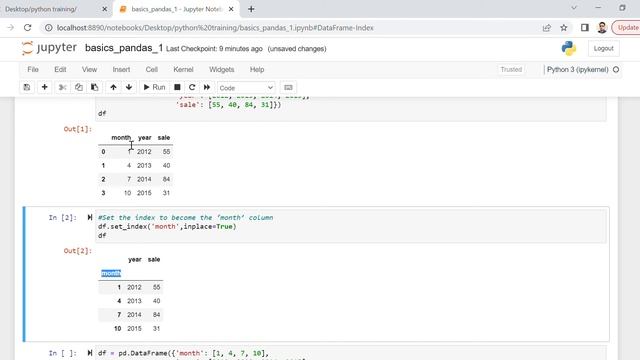
Task: Close the Desktop/python training tab
Action: [104, 9]
